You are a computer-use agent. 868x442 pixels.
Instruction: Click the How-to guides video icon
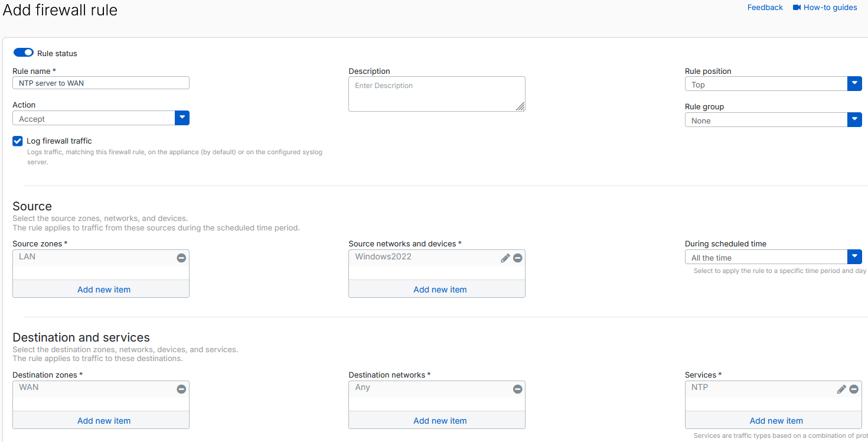point(797,7)
